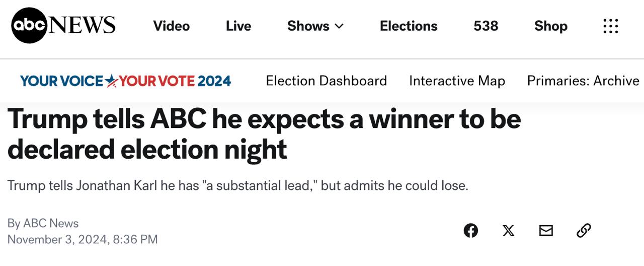This screenshot has height=266, width=644.
Task: Go to the Live page
Action: tap(238, 26)
